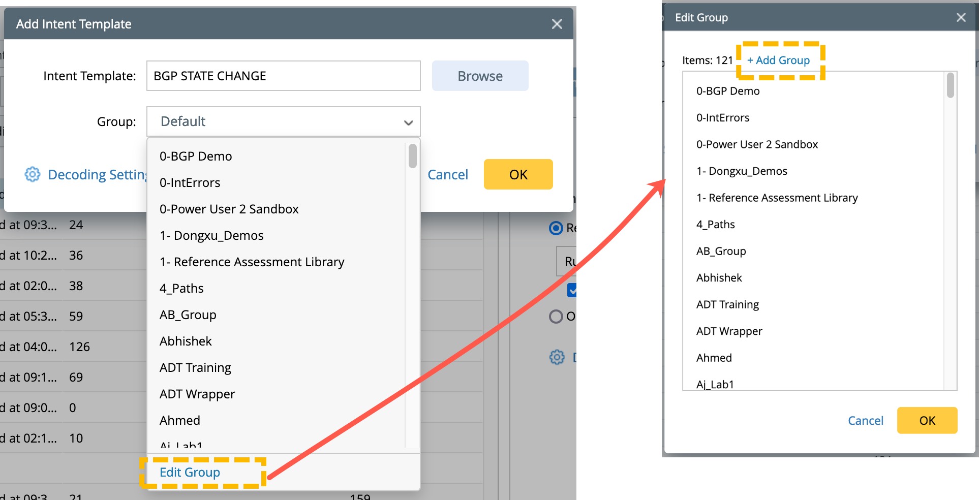Close the Edit Group dialog
The height and width of the screenshot is (501, 980).
(x=961, y=17)
